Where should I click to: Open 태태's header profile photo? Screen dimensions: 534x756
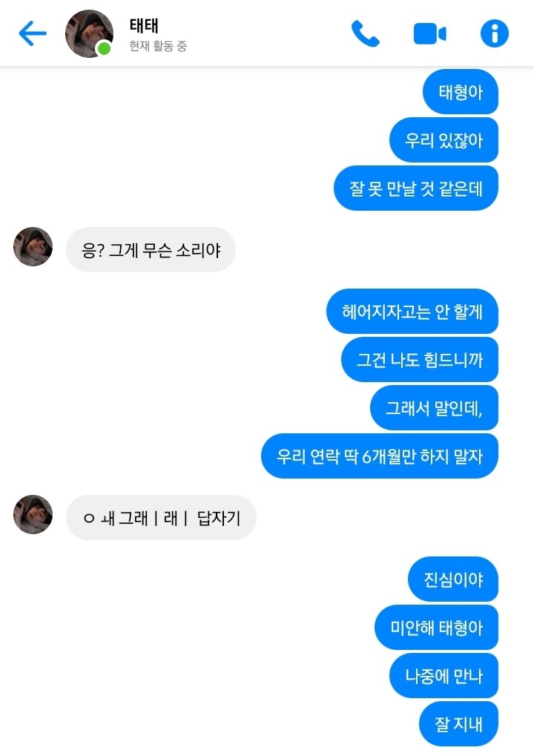(x=89, y=33)
